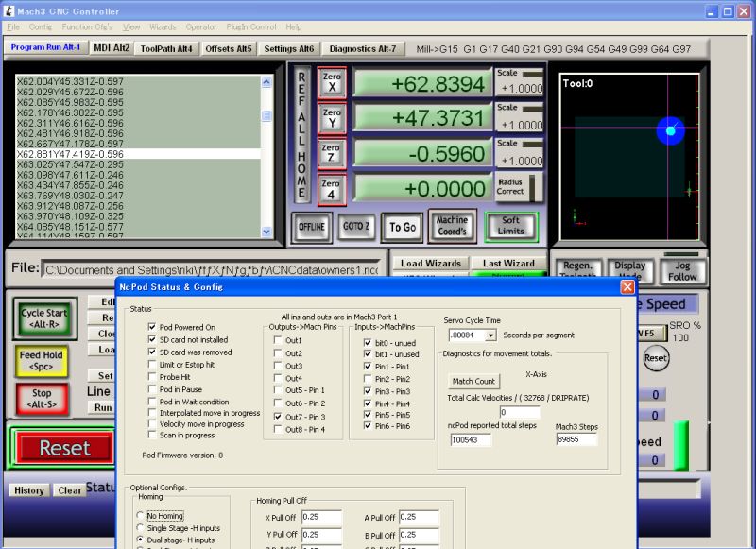The height and width of the screenshot is (549, 756).
Task: Toggle SD card not installed checkbox
Action: [x=152, y=339]
